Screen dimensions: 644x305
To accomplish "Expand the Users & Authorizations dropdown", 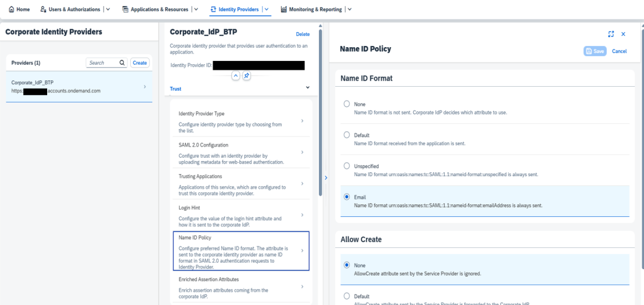I will click(108, 9).
